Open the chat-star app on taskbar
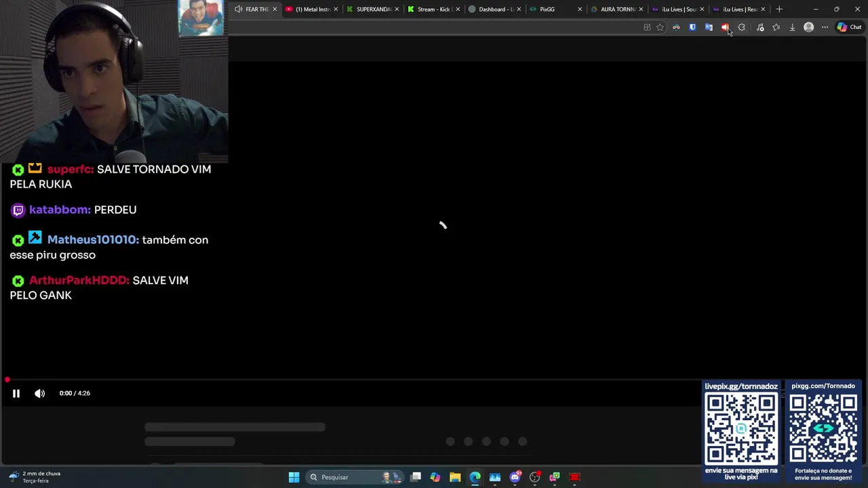 pyautogui.click(x=555, y=477)
